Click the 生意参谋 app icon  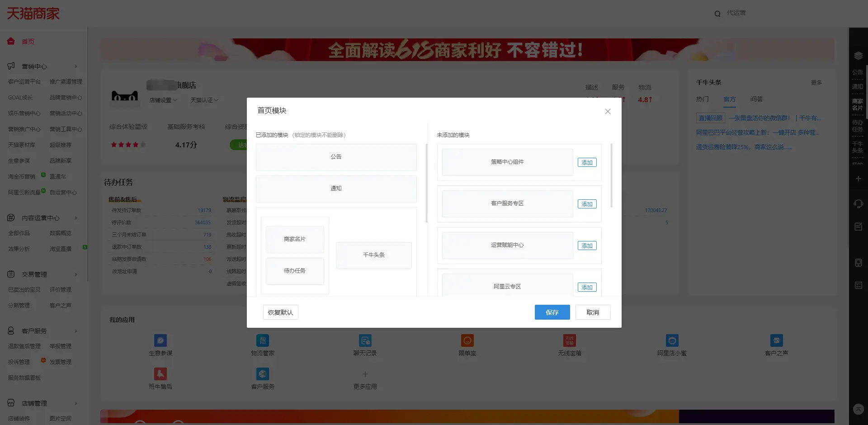coord(160,340)
